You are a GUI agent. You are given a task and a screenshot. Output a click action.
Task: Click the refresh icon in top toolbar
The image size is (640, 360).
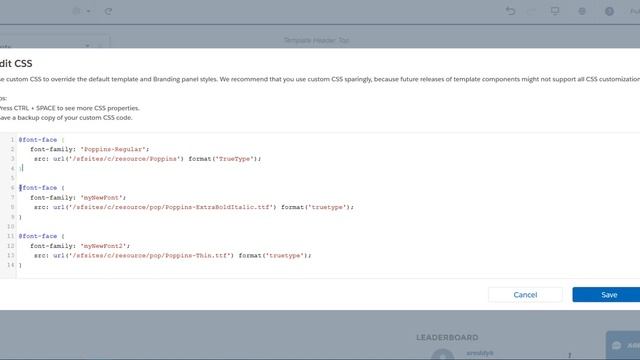[108, 11]
